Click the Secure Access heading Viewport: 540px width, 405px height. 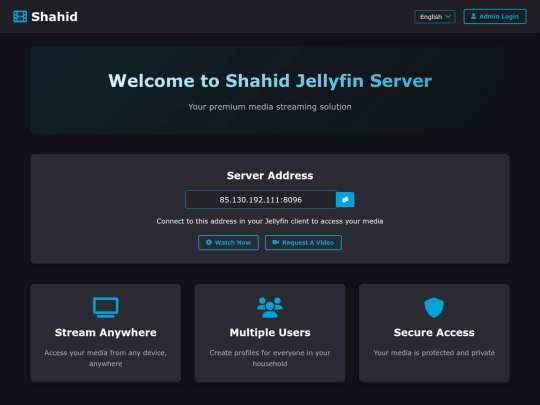tap(434, 332)
